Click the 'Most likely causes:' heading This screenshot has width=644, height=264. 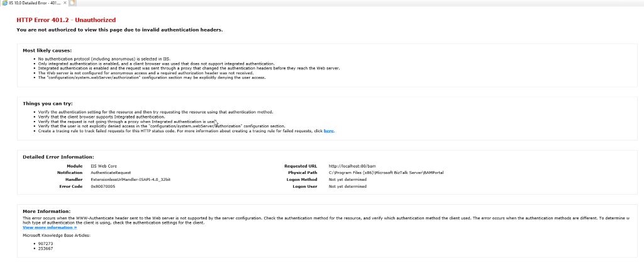[x=47, y=50]
